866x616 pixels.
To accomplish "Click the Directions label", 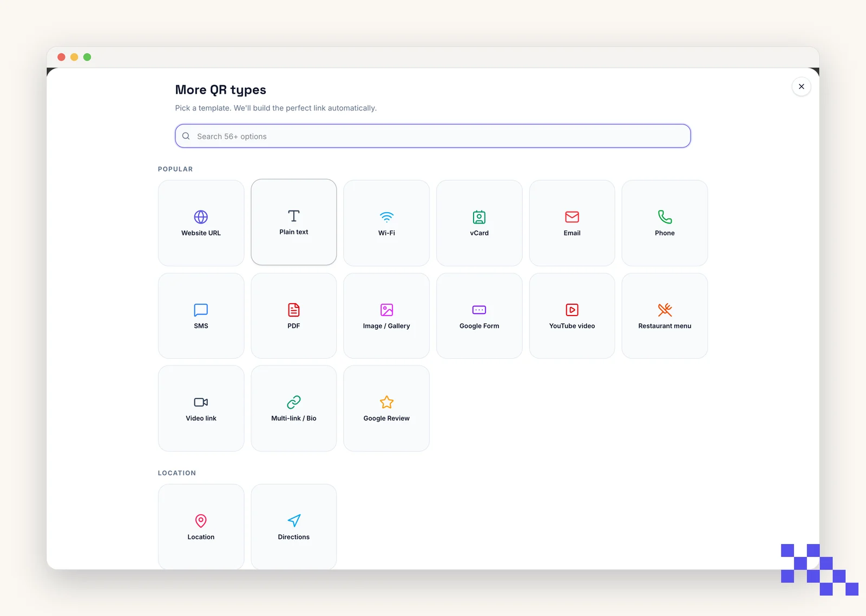I will (294, 537).
